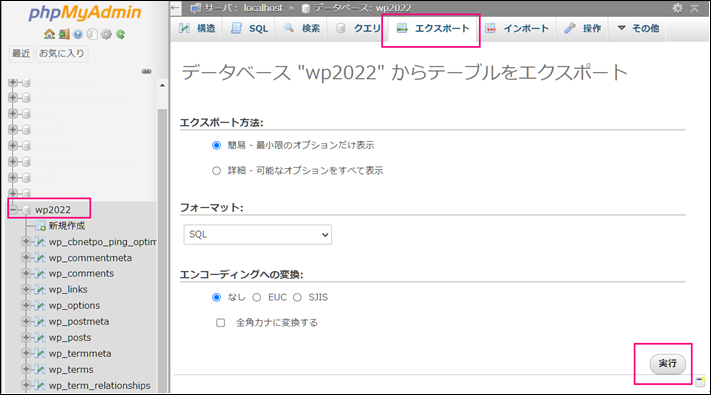Open the クエリ query tab
711x395 pixels.
pos(358,28)
